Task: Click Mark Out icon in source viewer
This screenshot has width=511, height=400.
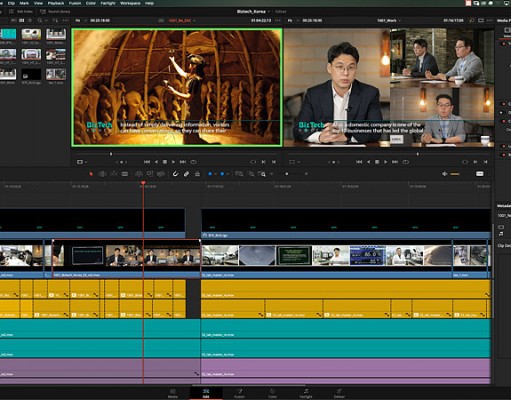Action: (274, 162)
